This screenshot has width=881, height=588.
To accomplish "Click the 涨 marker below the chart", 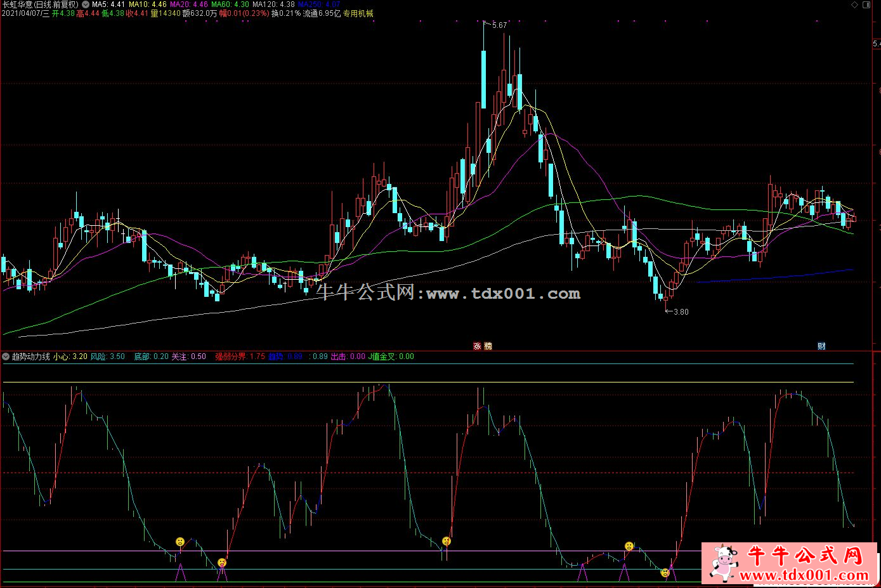I will [478, 346].
